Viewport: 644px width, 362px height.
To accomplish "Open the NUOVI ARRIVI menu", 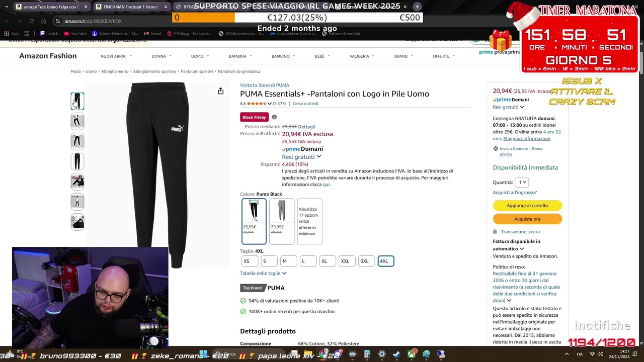I will click(116, 56).
